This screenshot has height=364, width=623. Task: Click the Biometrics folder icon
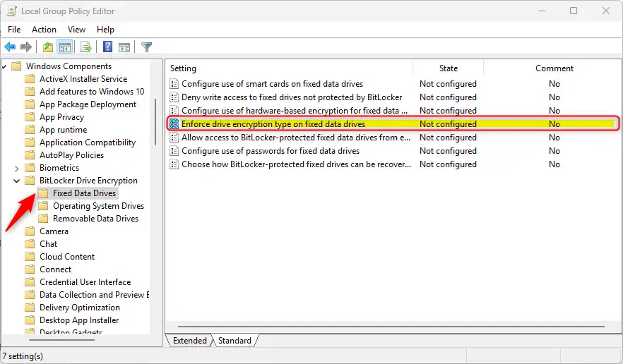30,167
